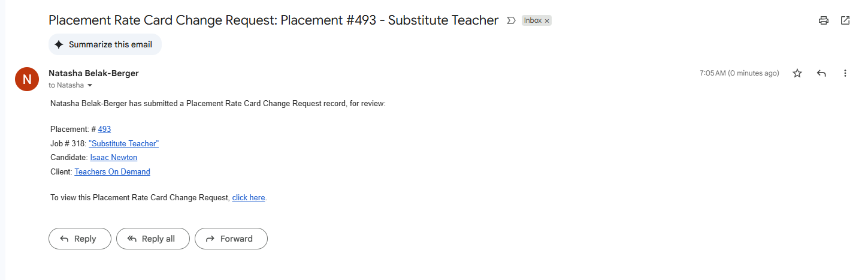Open candidate Isaac Newton link
Viewport: 868px width, 280px height.
pyautogui.click(x=113, y=157)
